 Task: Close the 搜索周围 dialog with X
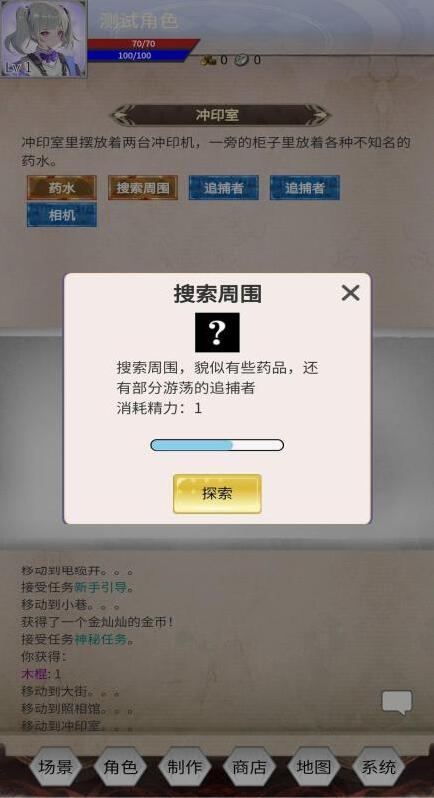(x=351, y=293)
